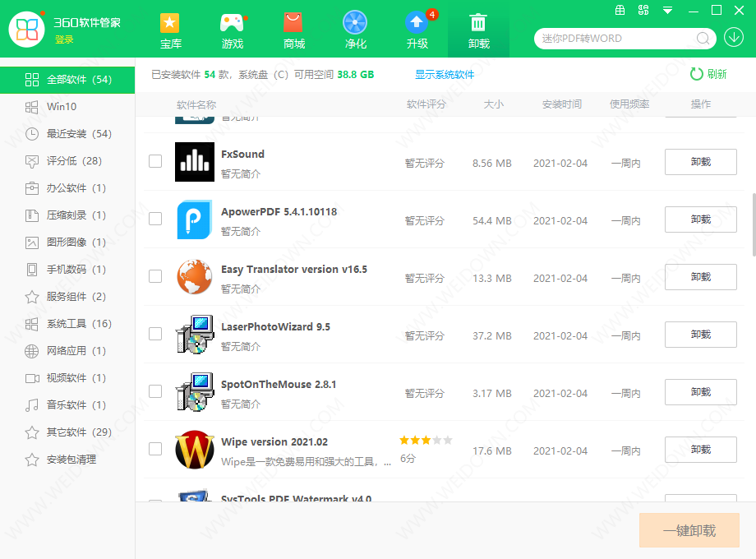Select 图形图像 (1) category
Image resolution: width=756 pixels, height=559 pixels.
[x=67, y=243]
